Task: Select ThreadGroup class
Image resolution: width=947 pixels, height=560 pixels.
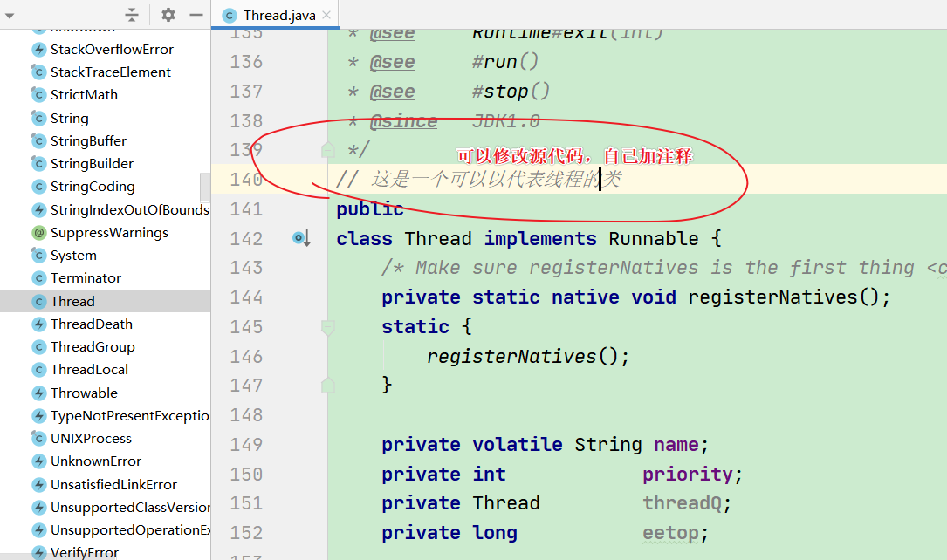Action: [x=93, y=347]
